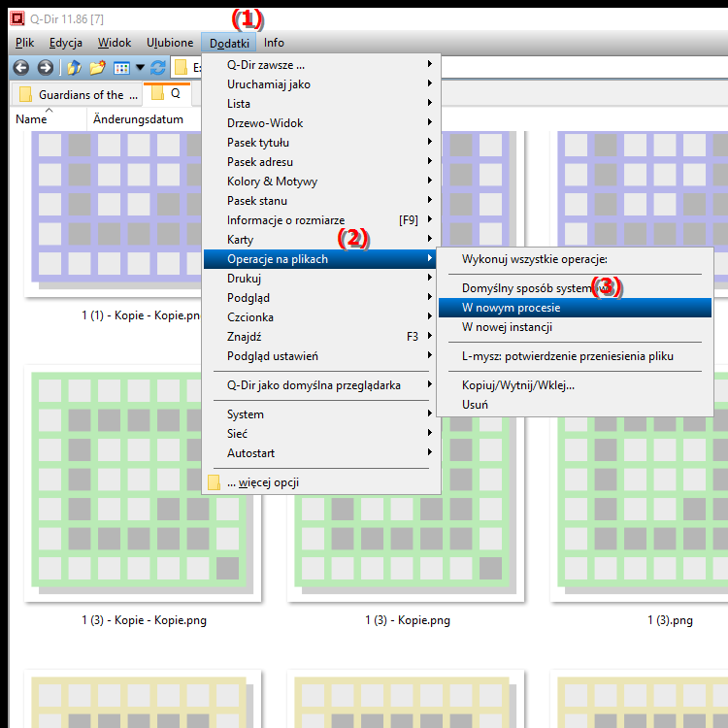
Task: Select W nowej instancji option
Action: click(575, 327)
